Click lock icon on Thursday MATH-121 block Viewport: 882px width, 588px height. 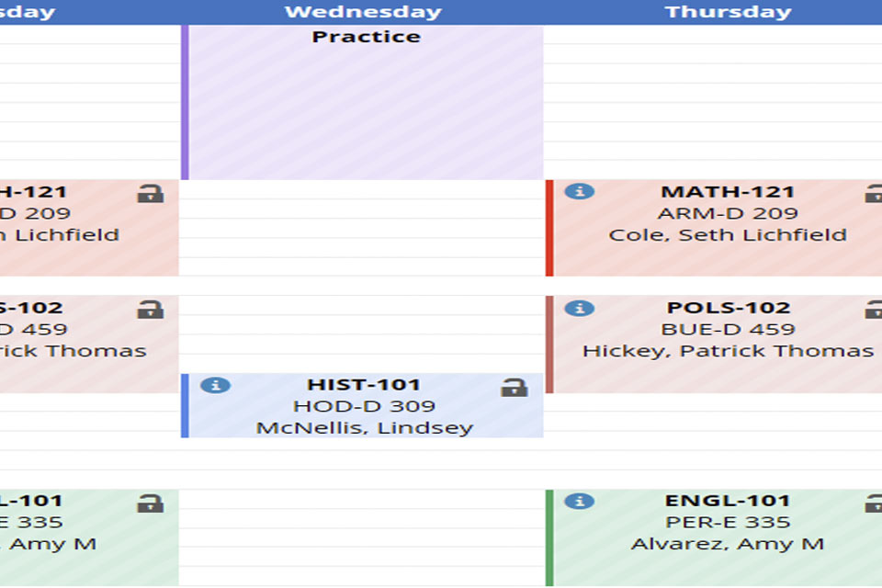pyautogui.click(x=874, y=193)
